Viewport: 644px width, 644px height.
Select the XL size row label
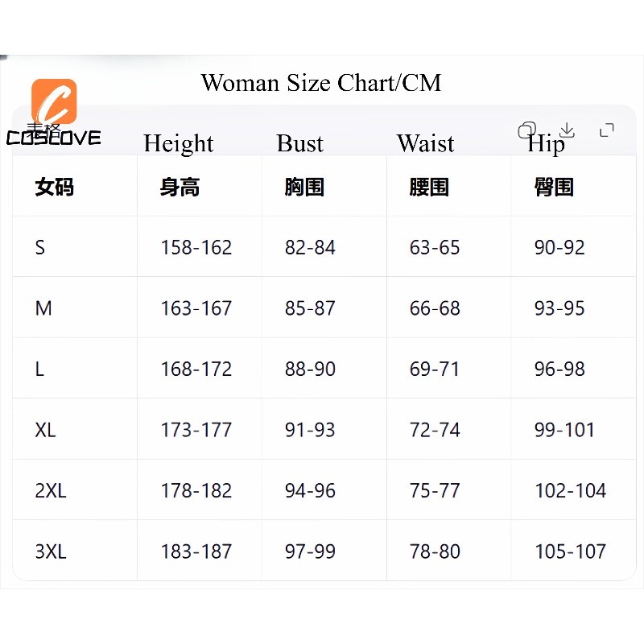point(45,430)
